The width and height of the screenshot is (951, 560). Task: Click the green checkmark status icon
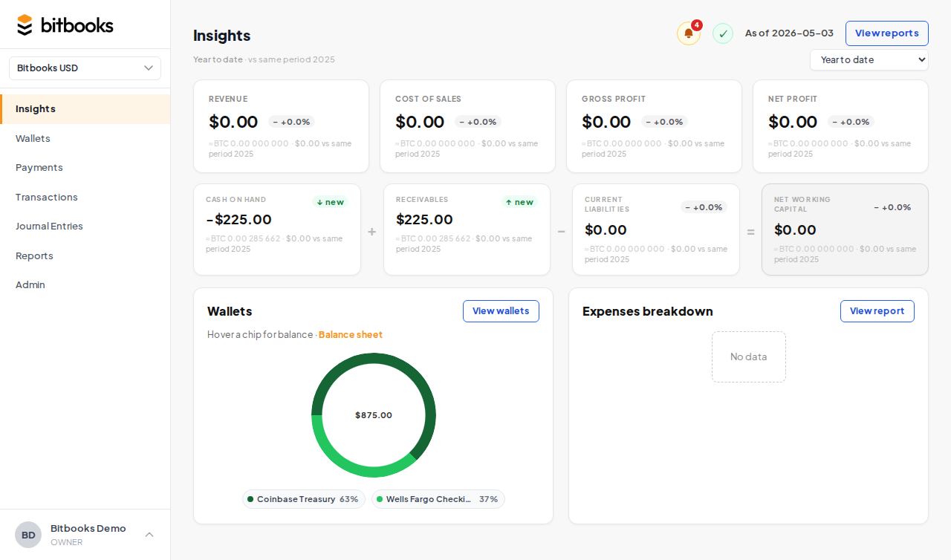(x=723, y=33)
